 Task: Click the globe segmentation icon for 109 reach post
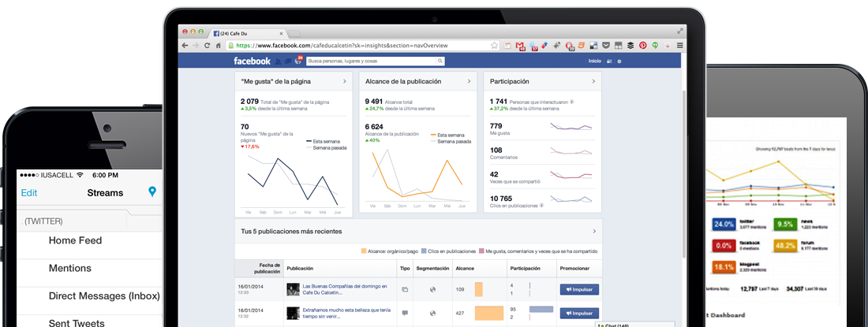point(432,289)
